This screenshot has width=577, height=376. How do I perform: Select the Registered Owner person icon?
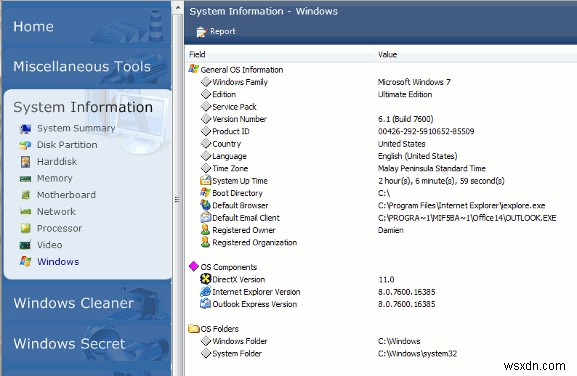(205, 230)
